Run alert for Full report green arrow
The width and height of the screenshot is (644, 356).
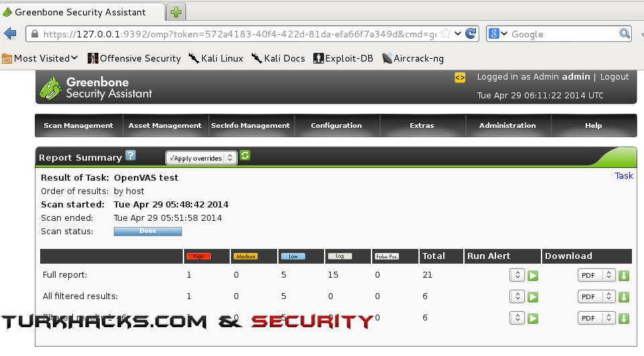[x=533, y=276]
